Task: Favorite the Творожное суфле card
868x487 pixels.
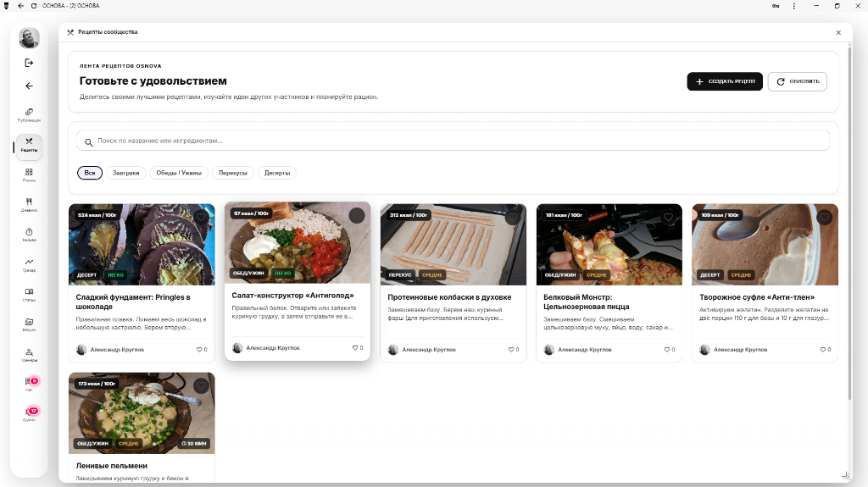Action: click(824, 218)
